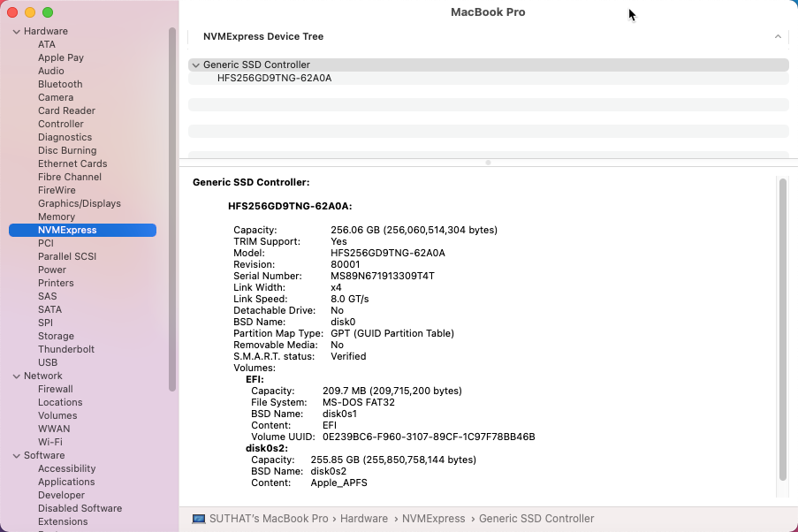Select Fibre Channel in the sidebar
The width and height of the screenshot is (798, 532).
click(x=70, y=177)
